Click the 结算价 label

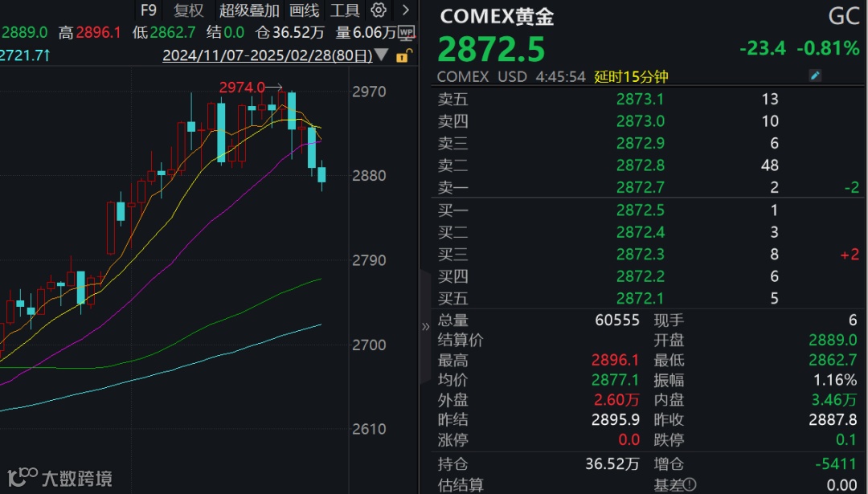(460, 341)
